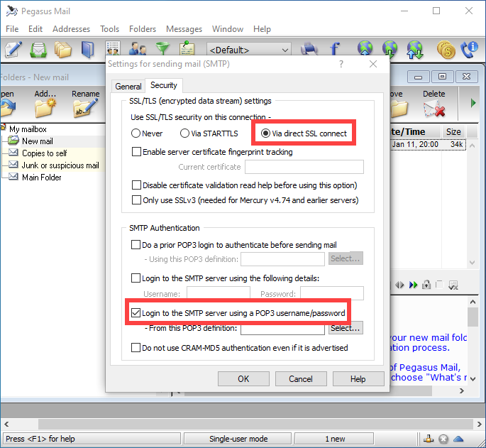Click the question mark help icon in dialog title

341,64
